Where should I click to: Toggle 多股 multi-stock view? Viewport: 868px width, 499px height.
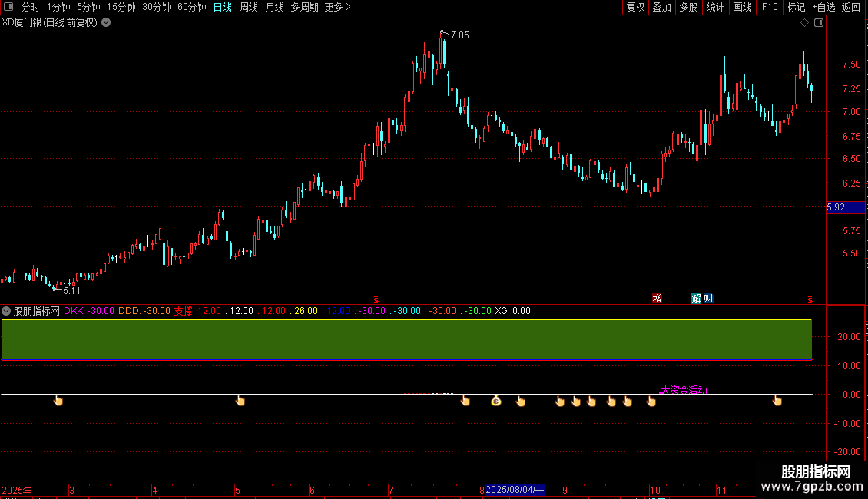688,7
